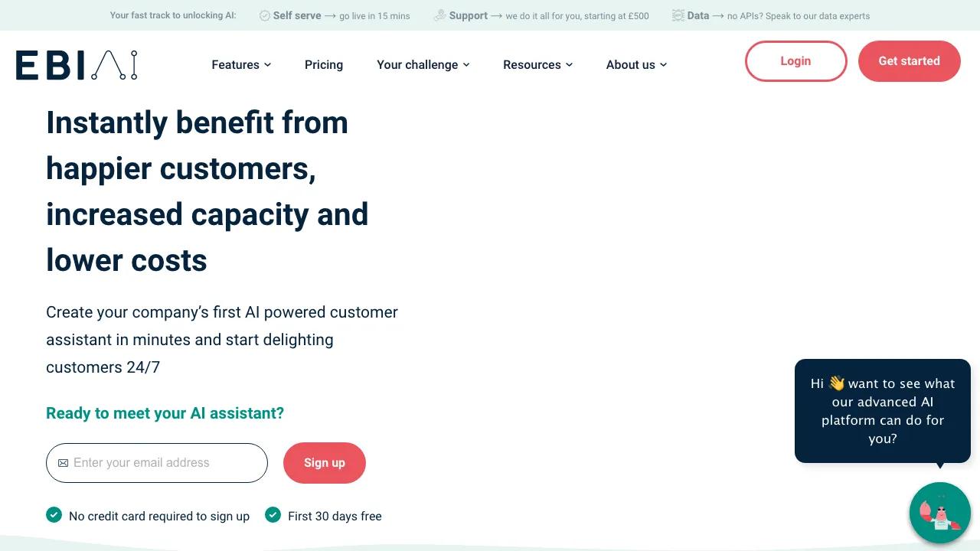
Task: Click the Self serve checkmark icon
Action: click(265, 16)
